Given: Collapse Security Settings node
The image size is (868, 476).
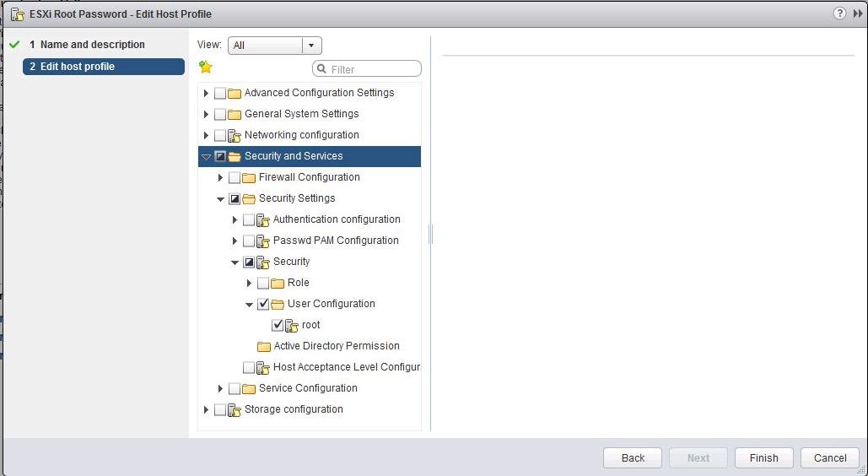Looking at the screenshot, I should coord(220,199).
